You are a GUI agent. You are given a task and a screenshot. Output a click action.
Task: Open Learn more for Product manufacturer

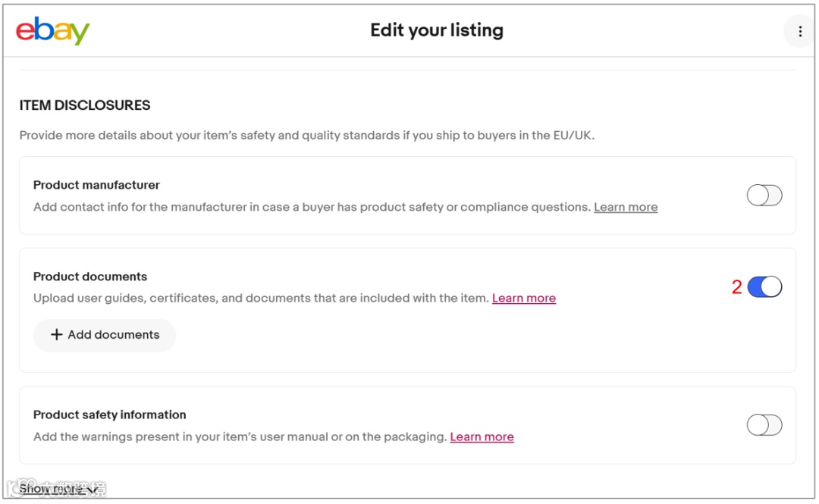click(x=626, y=207)
